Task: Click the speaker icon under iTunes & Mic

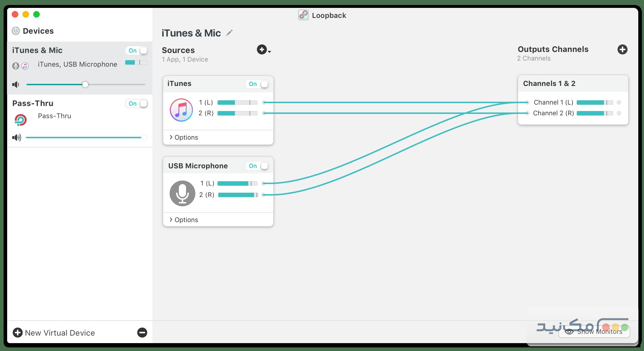Action: point(15,84)
